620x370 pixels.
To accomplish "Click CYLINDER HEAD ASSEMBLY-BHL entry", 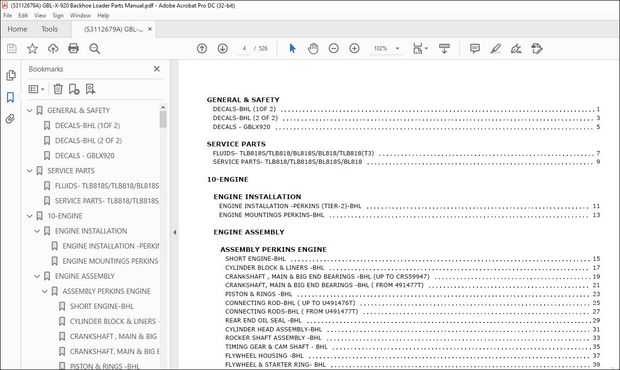I will pyautogui.click(x=274, y=329).
